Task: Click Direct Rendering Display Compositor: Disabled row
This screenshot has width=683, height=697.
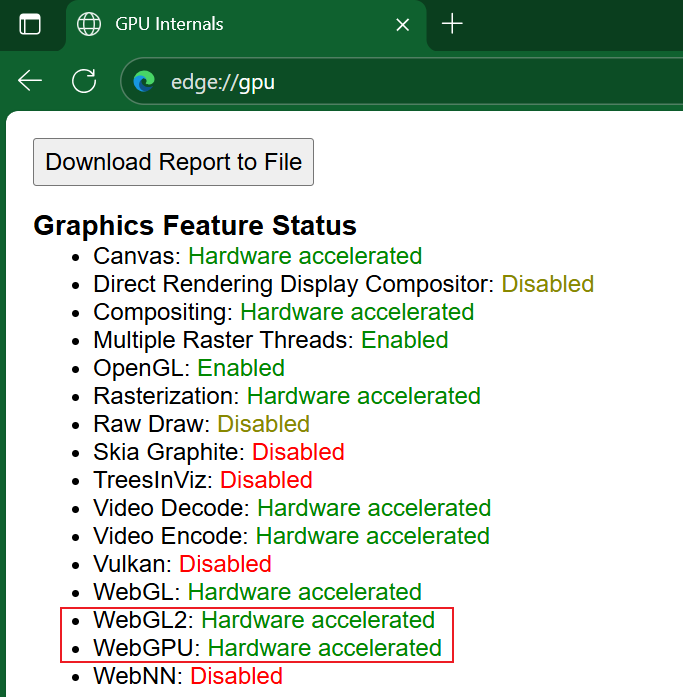Action: (x=343, y=284)
